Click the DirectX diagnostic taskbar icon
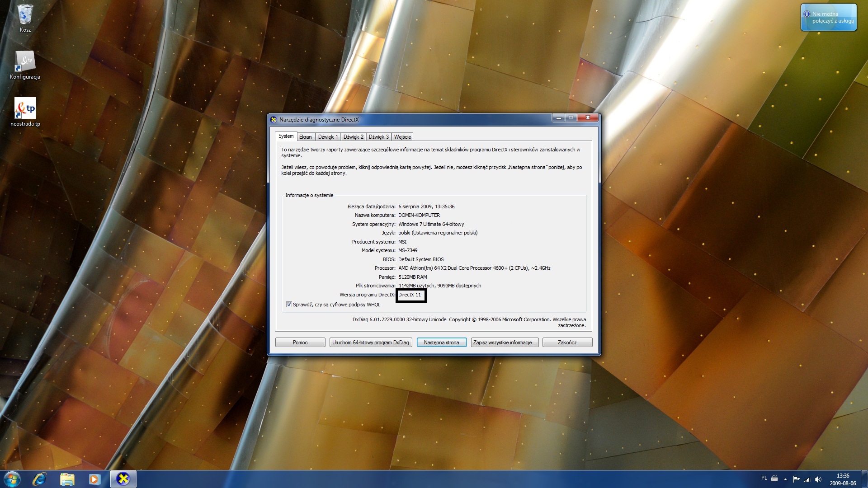The width and height of the screenshot is (868, 488). point(123,479)
